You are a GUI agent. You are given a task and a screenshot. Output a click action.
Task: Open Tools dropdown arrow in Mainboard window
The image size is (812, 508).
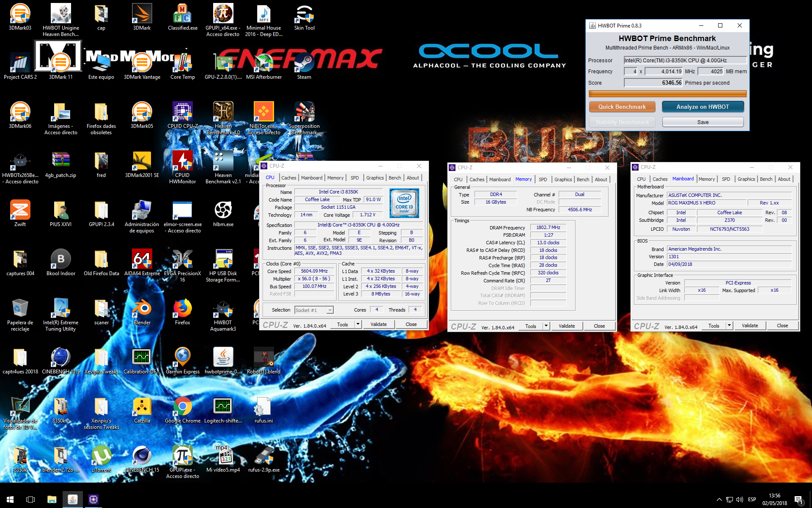(729, 326)
